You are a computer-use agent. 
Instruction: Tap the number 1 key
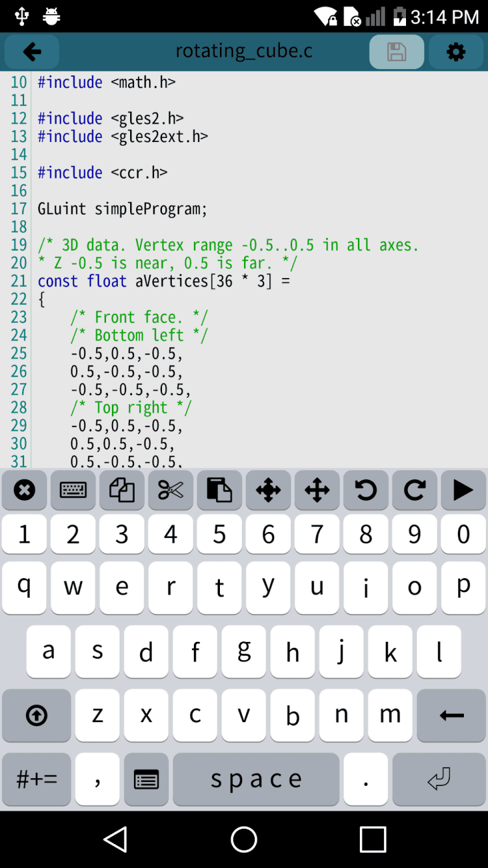point(25,534)
